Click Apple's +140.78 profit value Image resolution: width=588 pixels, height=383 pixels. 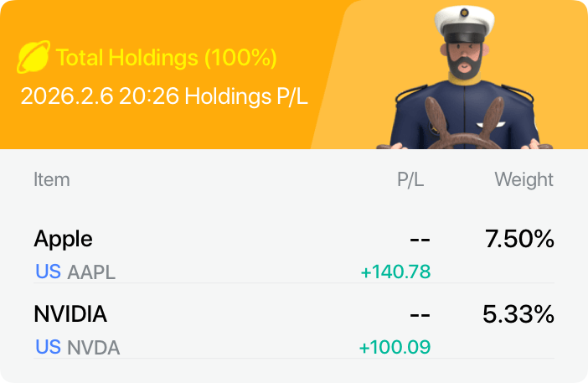click(395, 272)
